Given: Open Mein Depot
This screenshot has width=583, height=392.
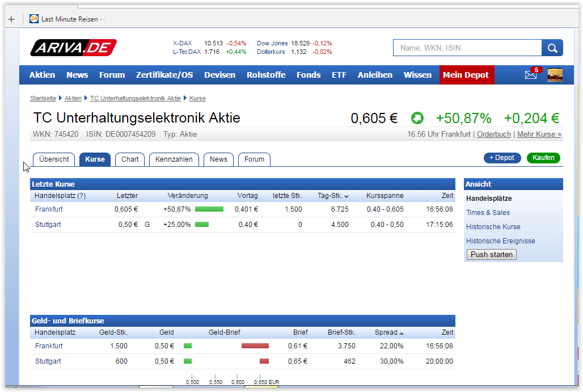Looking at the screenshot, I should pos(467,75).
